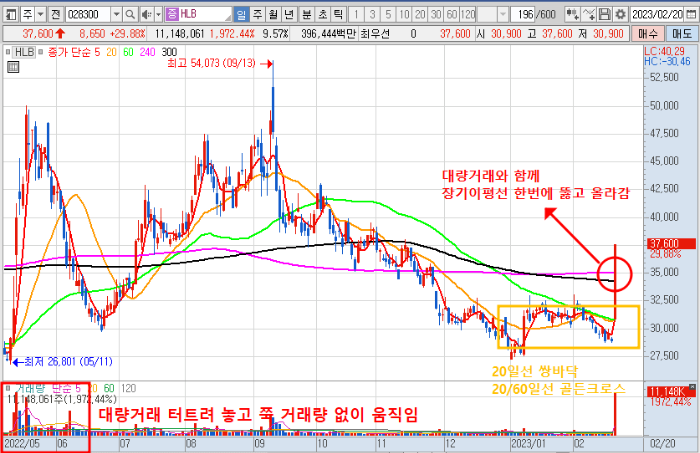700x453 pixels.
Task: Click the 396,444백만 trading value
Action: click(328, 33)
